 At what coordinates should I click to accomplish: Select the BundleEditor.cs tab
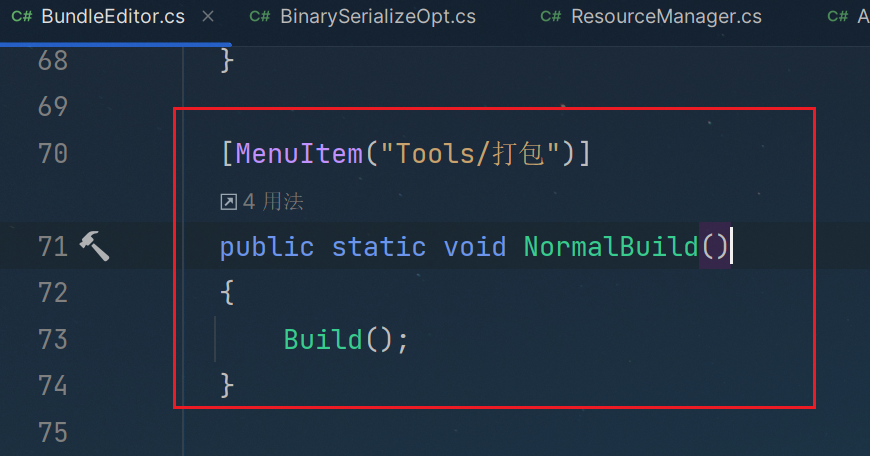pos(113,17)
